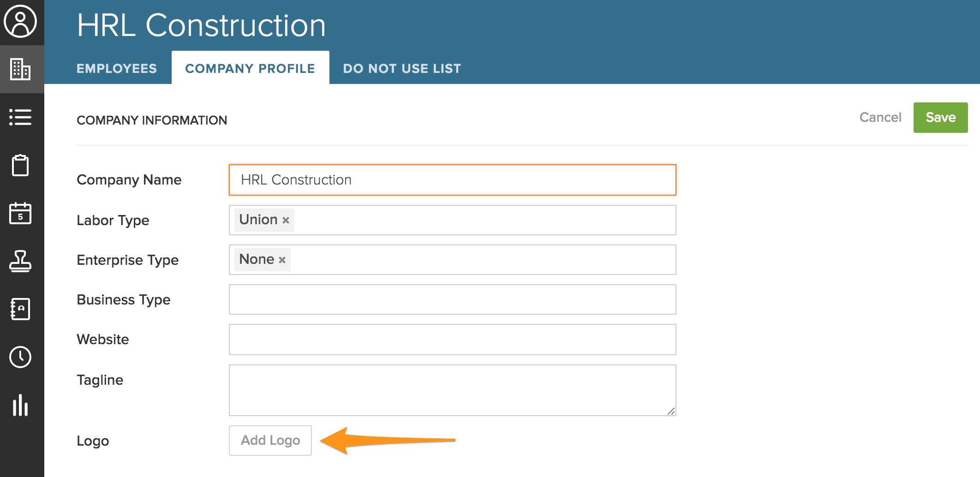Switch to the Employees tab
Image resolution: width=980 pixels, height=477 pixels.
click(x=117, y=68)
